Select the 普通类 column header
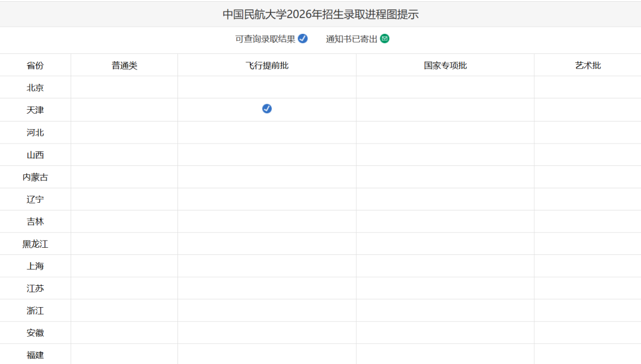Image resolution: width=641 pixels, height=364 pixels. click(124, 65)
